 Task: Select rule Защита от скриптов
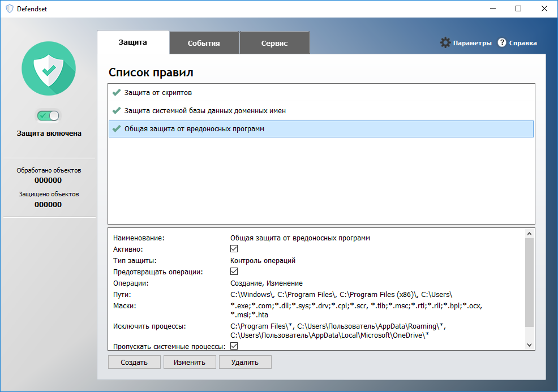coord(321,93)
